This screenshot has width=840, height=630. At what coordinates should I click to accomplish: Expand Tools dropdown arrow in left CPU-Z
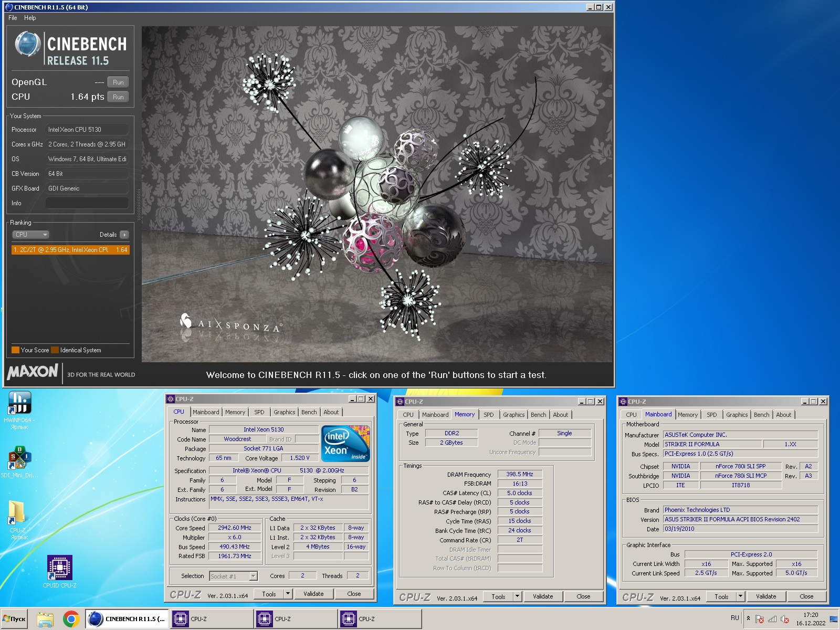point(288,594)
